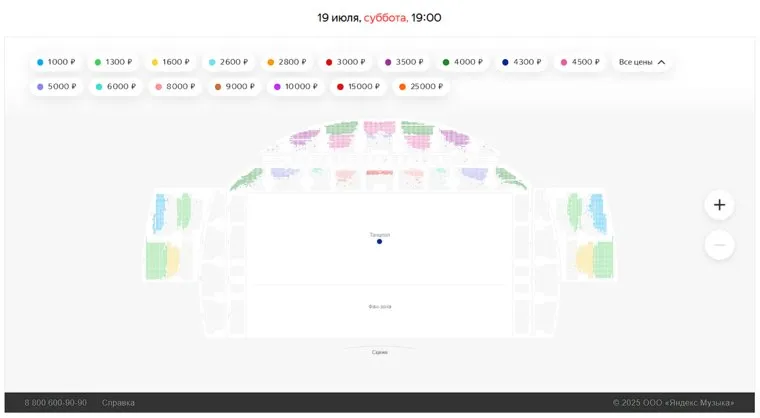Choose the 10000 ₽ price filter
The height and width of the screenshot is (418, 760).
click(295, 87)
